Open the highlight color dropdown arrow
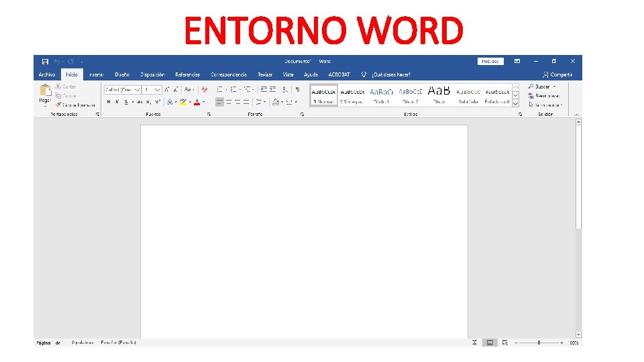644x362 pixels. 190,102
